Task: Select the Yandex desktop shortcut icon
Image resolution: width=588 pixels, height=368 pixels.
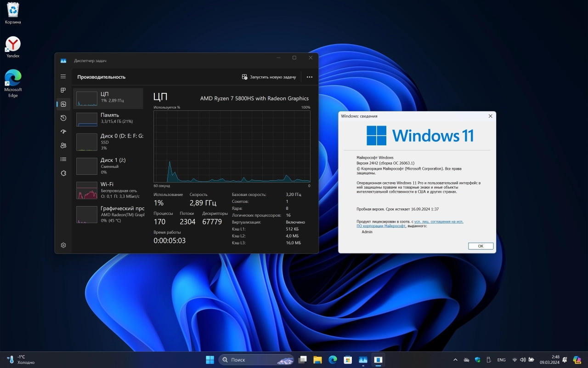Action: (x=13, y=47)
